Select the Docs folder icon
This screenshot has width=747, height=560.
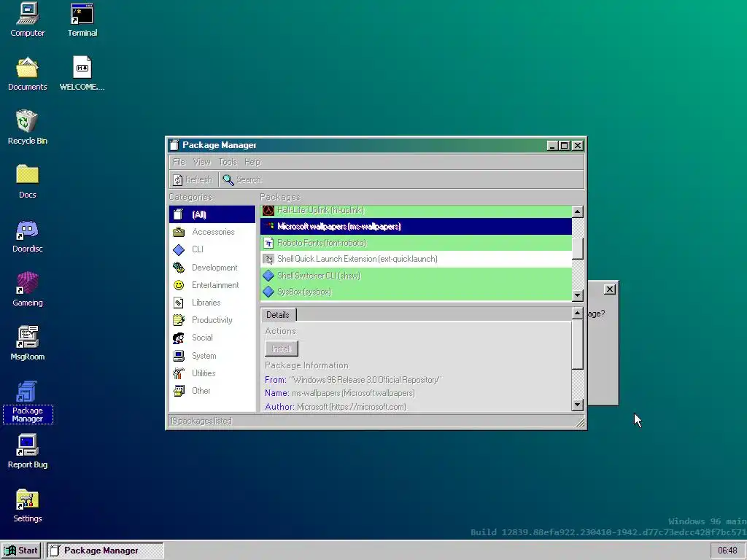point(27,182)
